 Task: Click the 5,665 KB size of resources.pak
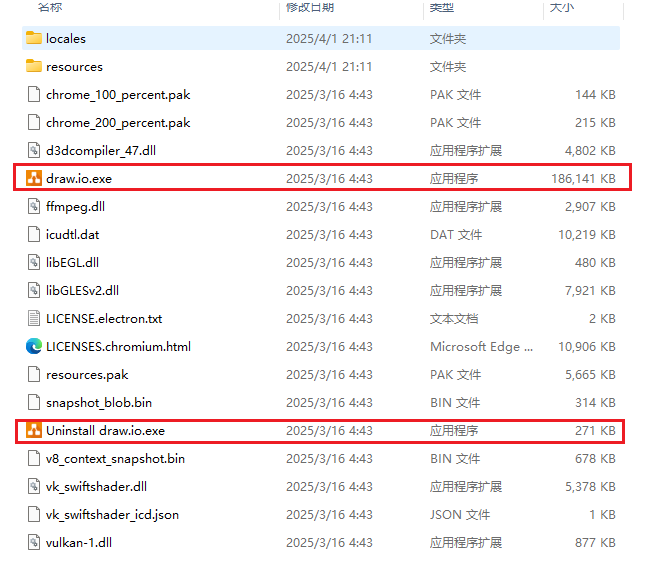[x=590, y=375]
